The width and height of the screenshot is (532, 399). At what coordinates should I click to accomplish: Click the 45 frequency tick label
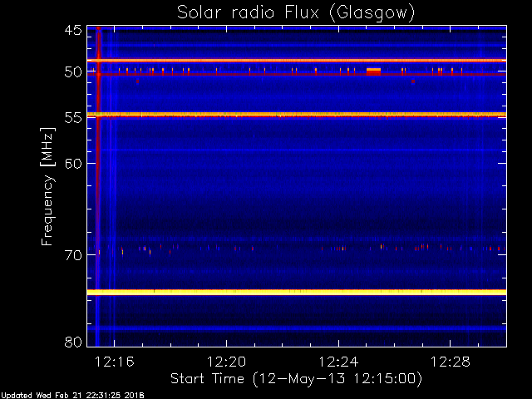click(73, 30)
